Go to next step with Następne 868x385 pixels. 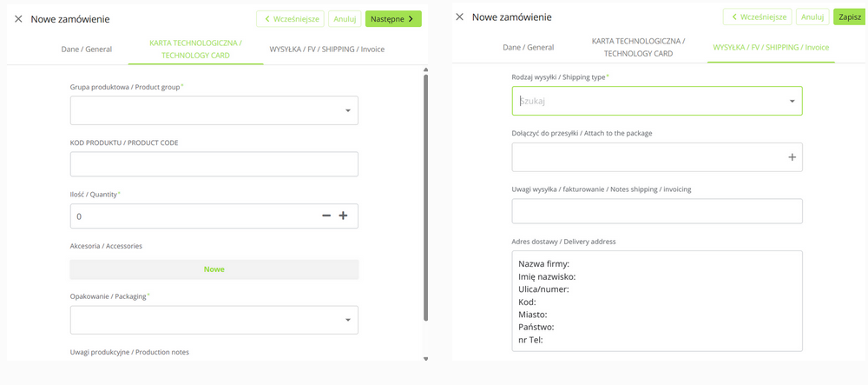tap(393, 19)
